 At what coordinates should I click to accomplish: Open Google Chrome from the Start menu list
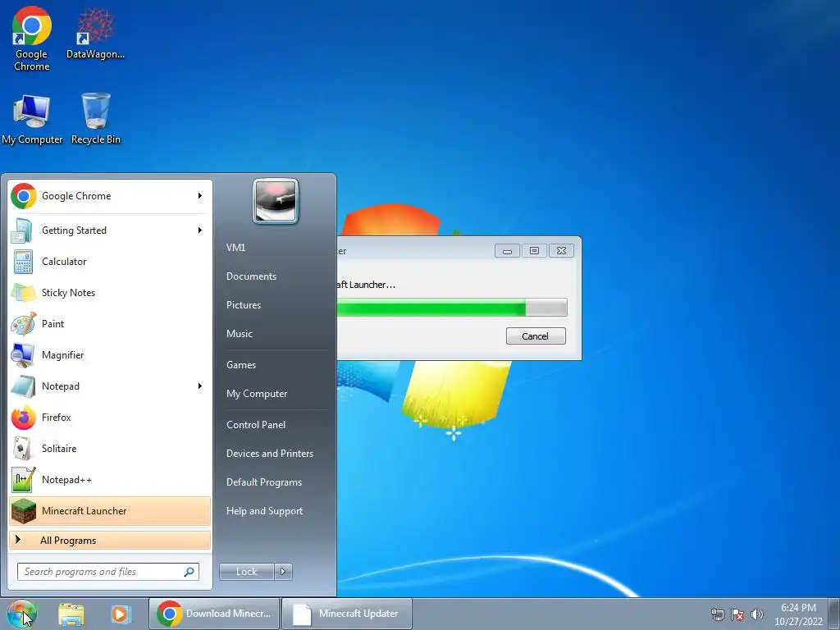(x=109, y=196)
